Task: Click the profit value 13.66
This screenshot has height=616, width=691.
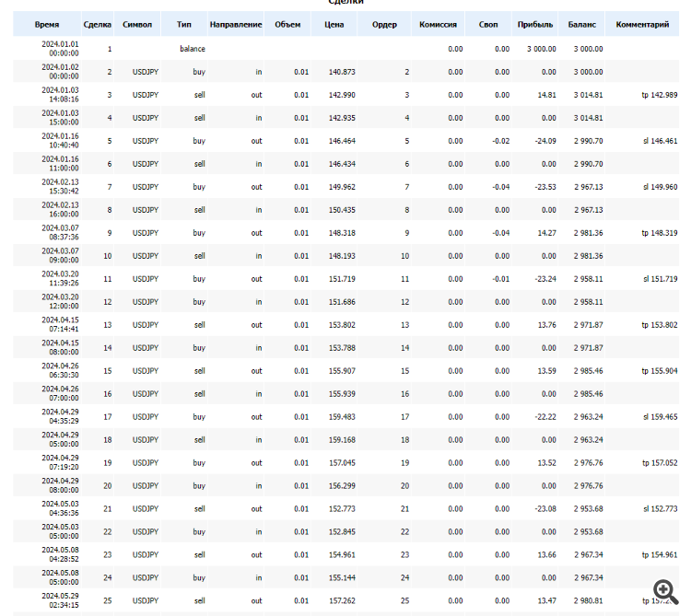Action: (x=547, y=555)
